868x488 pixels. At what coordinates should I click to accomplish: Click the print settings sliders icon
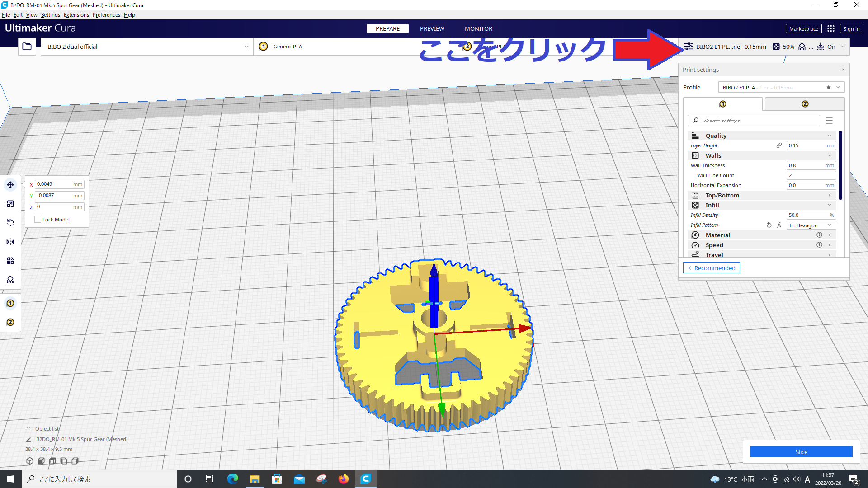(688, 47)
